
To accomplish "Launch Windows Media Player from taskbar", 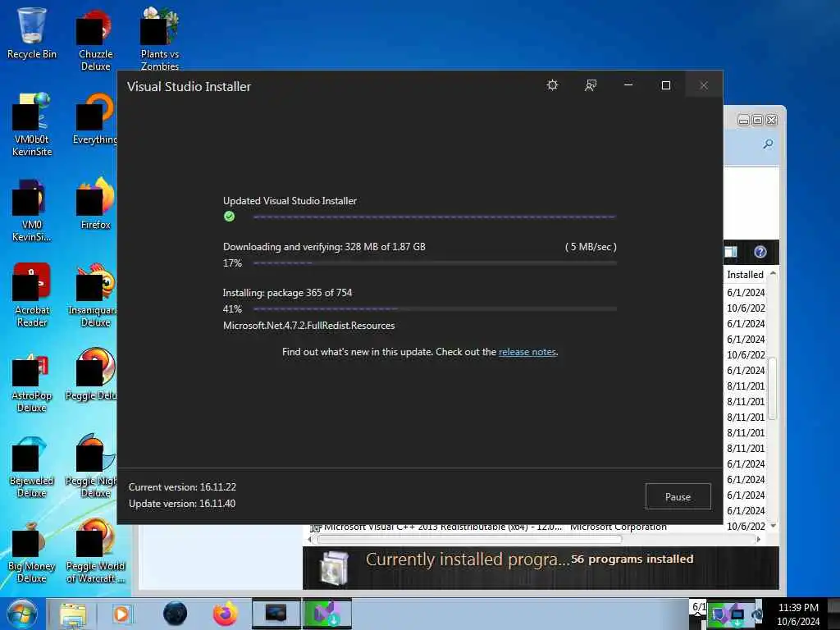I will point(121,614).
